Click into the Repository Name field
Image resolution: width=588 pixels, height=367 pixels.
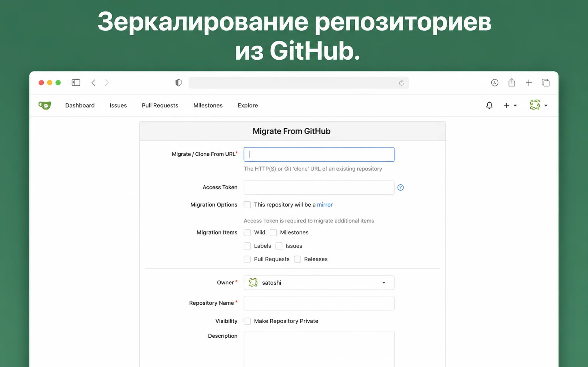(319, 303)
